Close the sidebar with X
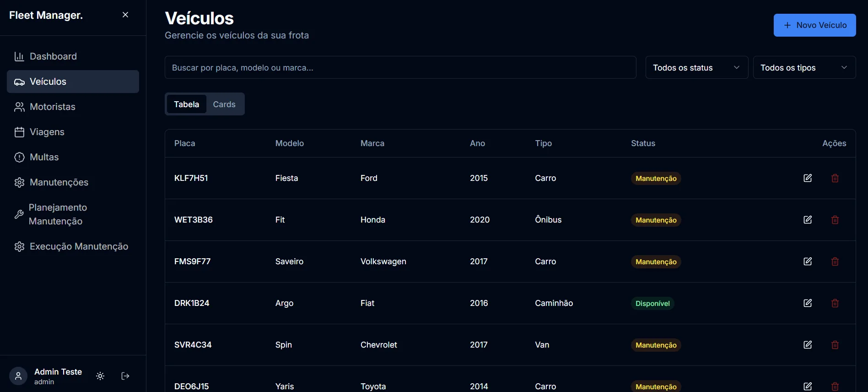The width and height of the screenshot is (868, 392). coord(125,15)
